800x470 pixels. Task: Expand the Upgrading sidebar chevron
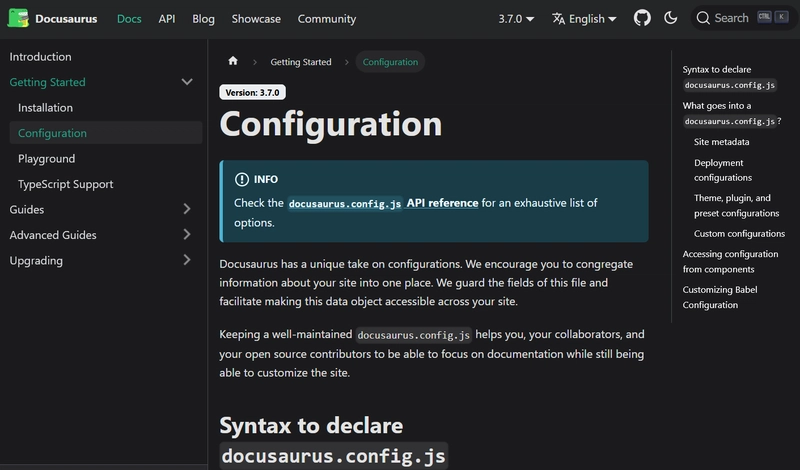tap(186, 260)
